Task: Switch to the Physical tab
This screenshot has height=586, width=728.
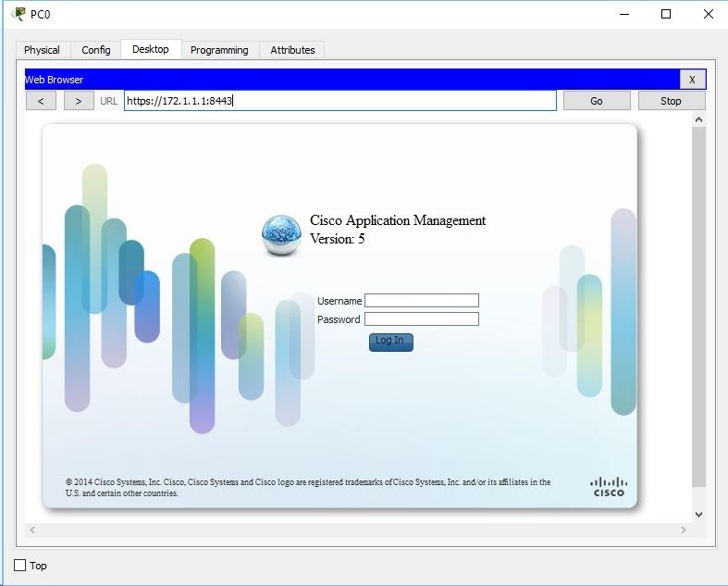Action: tap(43, 50)
